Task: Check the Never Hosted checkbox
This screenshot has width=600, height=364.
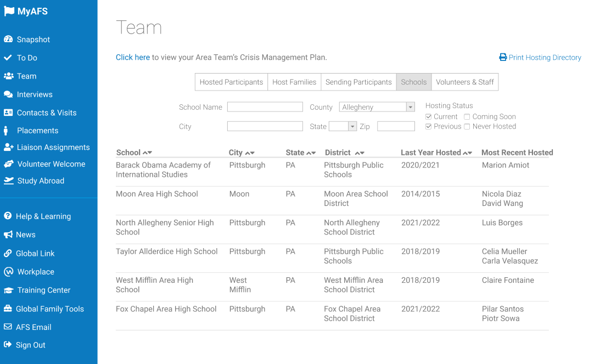Action: (467, 126)
